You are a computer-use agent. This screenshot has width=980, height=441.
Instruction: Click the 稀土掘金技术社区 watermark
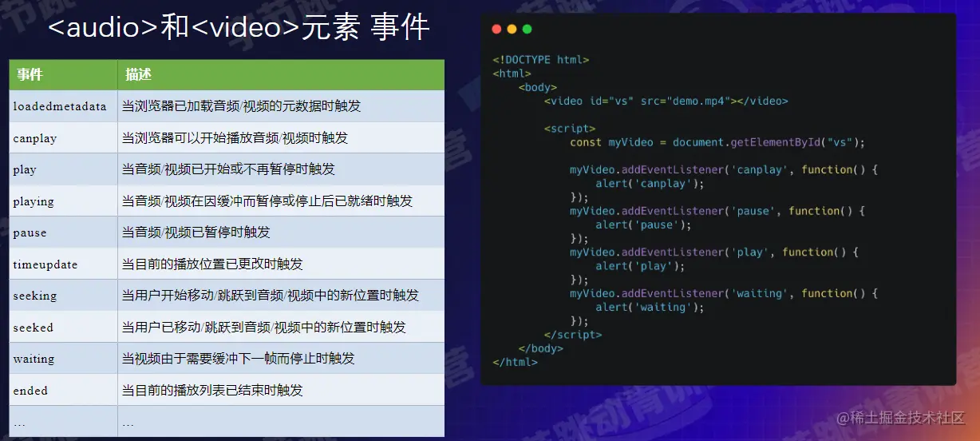[900, 418]
